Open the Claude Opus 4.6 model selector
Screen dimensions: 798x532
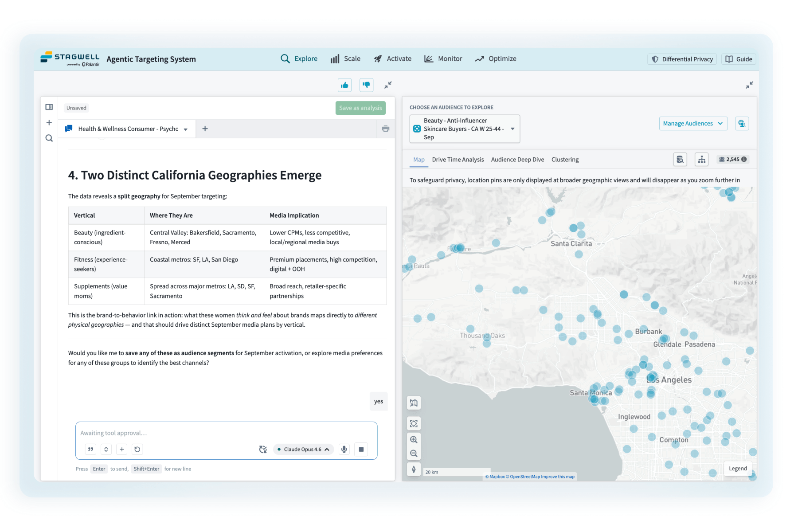pos(303,450)
